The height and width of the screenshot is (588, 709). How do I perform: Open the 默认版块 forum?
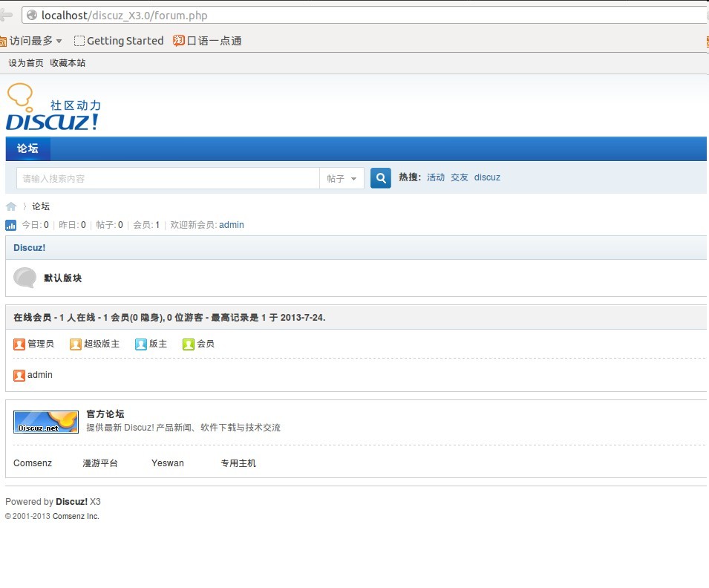coord(63,278)
